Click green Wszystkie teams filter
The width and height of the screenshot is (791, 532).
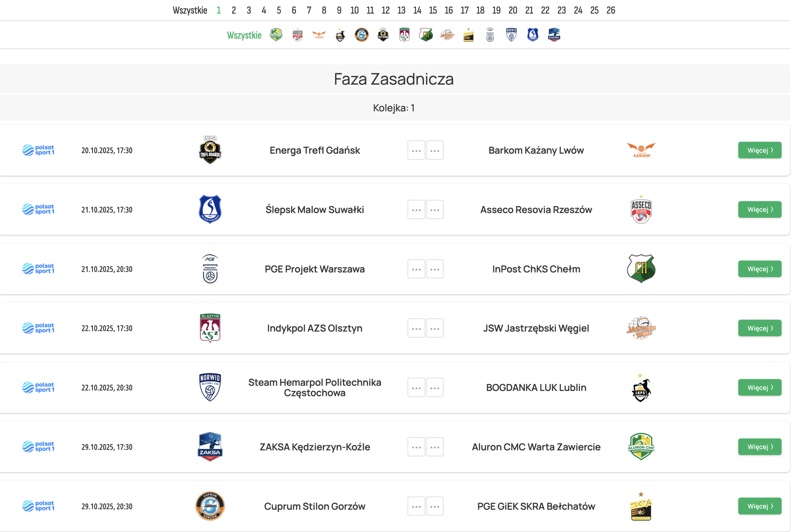click(x=244, y=35)
